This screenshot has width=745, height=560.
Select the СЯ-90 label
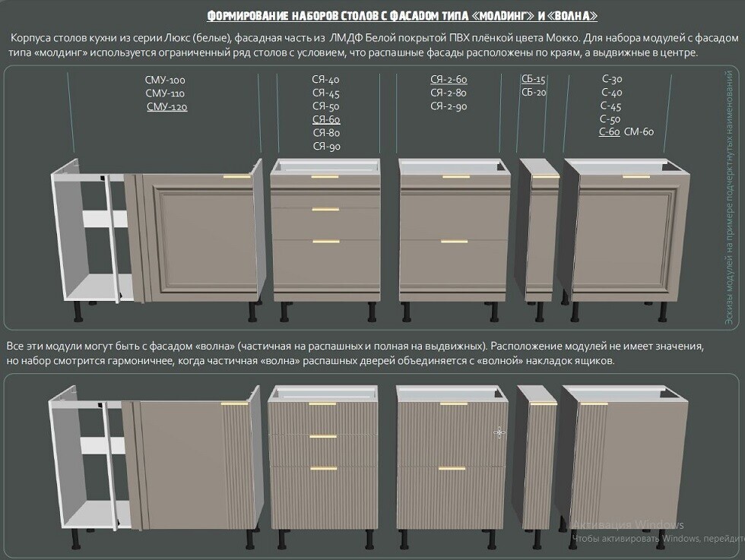click(326, 147)
